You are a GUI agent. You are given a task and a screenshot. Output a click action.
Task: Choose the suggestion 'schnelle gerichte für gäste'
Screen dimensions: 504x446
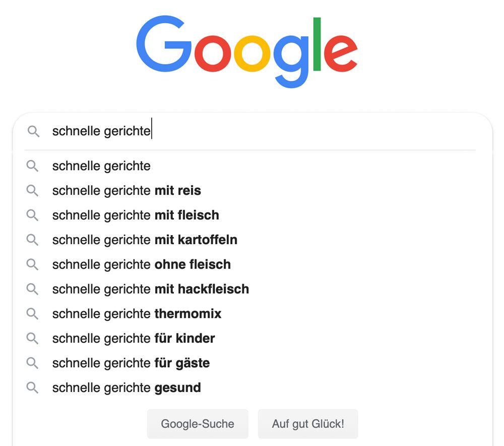[131, 363]
